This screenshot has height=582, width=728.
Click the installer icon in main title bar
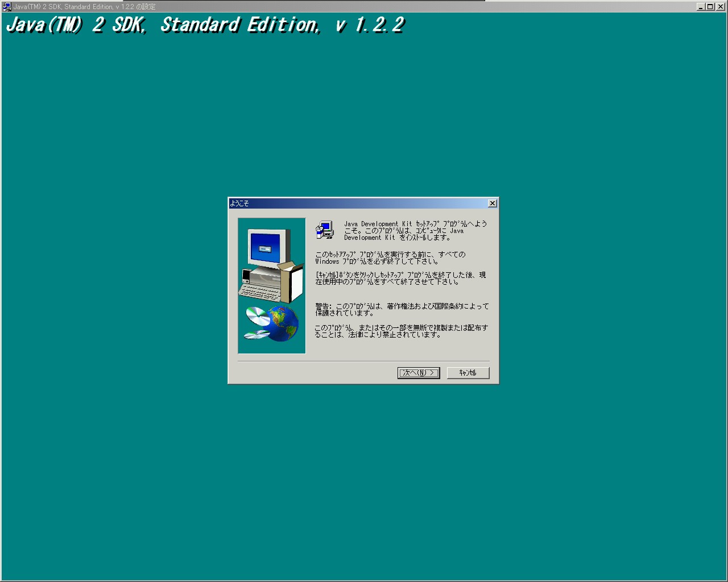tap(7, 7)
